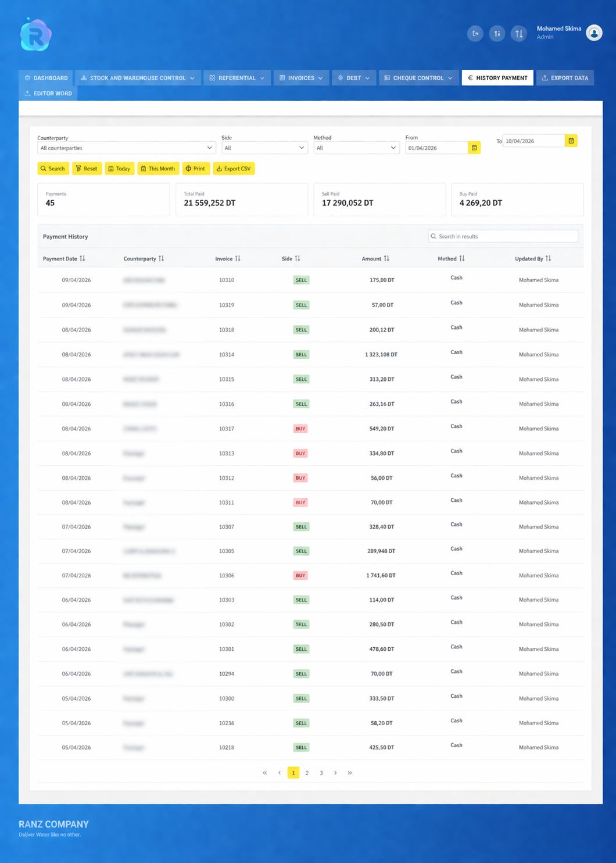
Task: Switch to the History Payment tab
Action: pos(497,77)
